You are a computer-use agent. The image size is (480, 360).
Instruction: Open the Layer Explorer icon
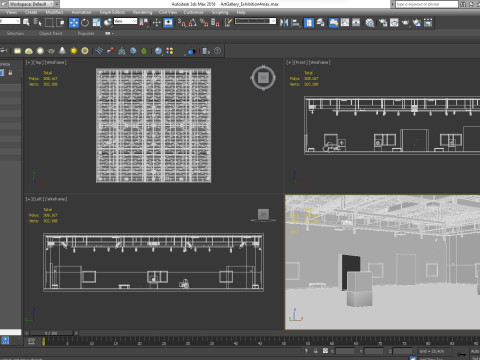coord(320,22)
